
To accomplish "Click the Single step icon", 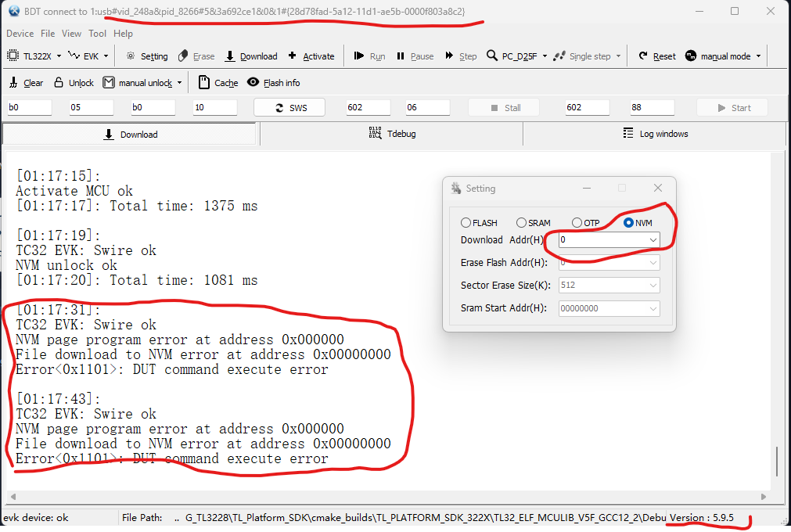I will tap(559, 56).
